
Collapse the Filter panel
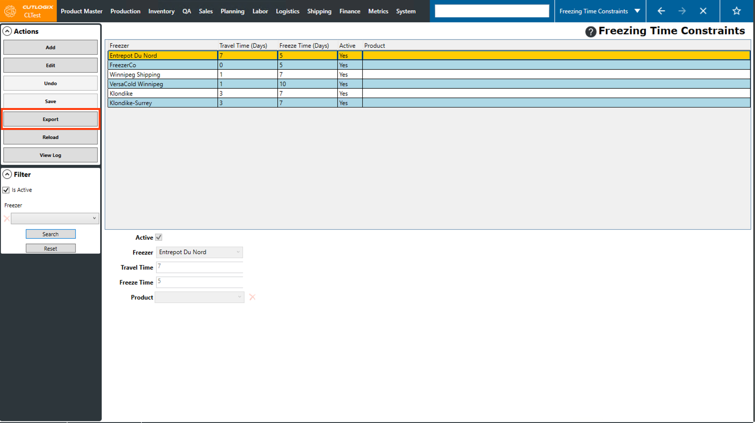click(7, 174)
